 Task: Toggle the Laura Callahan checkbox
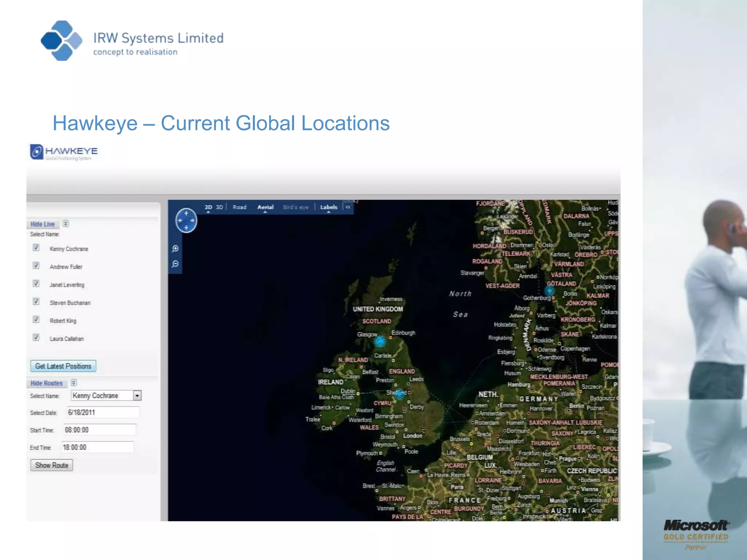pos(36,338)
